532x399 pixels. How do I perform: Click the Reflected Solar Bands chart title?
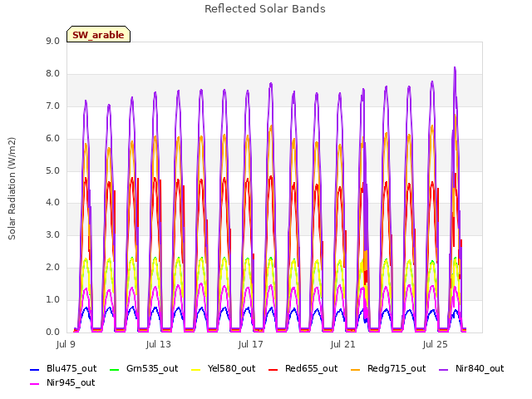pos(265,9)
